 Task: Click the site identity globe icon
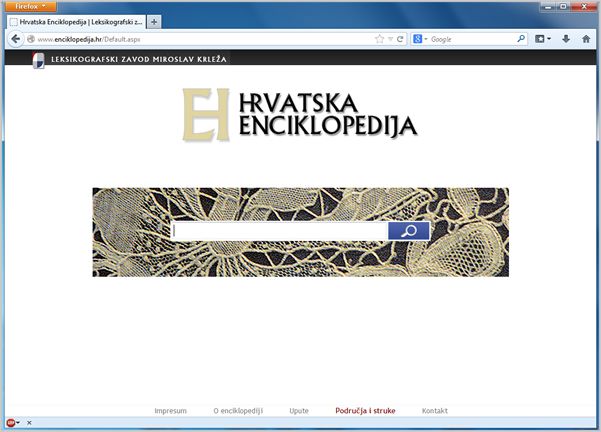[x=31, y=39]
